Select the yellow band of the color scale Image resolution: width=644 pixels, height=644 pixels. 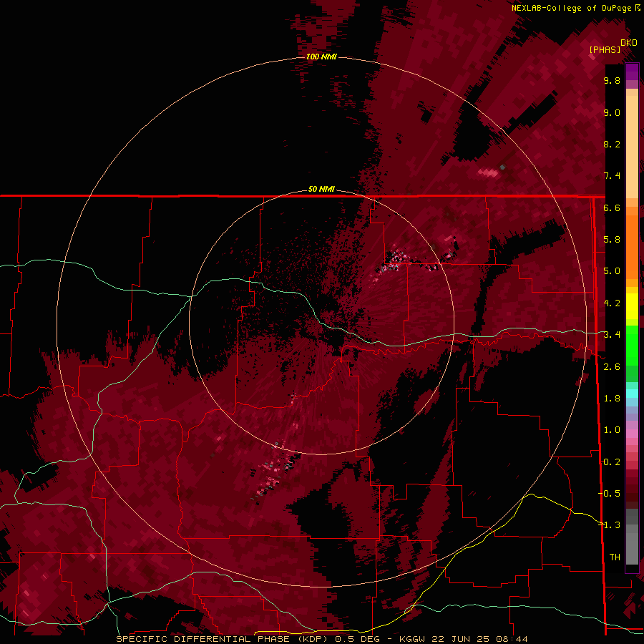tap(632, 306)
